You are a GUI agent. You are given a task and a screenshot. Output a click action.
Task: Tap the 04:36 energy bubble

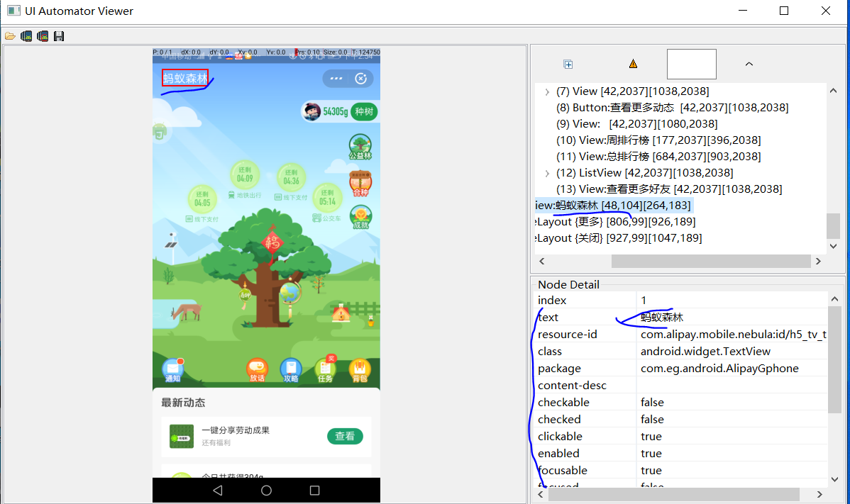[x=291, y=177]
